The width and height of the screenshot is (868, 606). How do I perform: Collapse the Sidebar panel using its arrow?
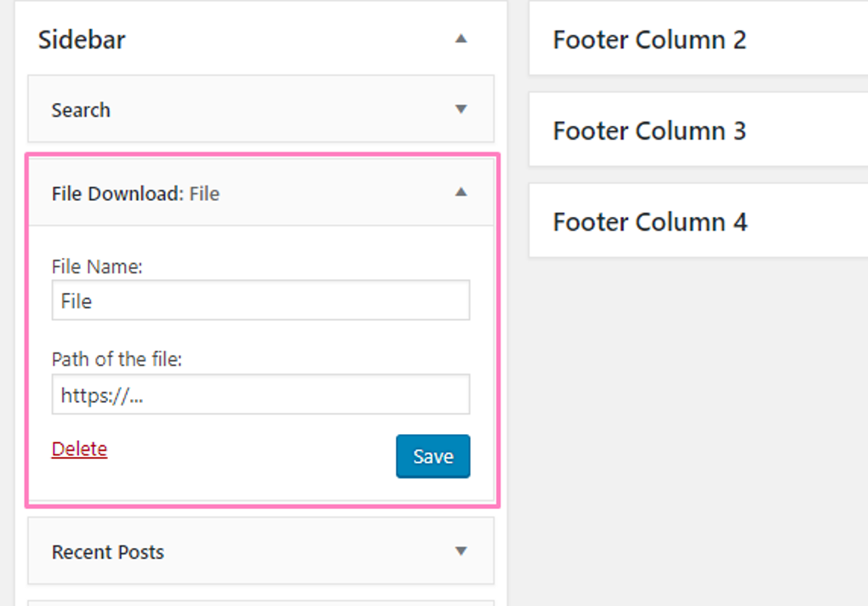tap(460, 39)
